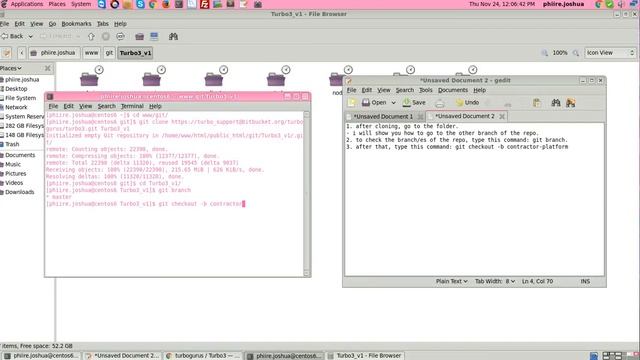Open the Tab Width dropdown in gedit
This screenshot has width=640, height=360.
[495, 281]
